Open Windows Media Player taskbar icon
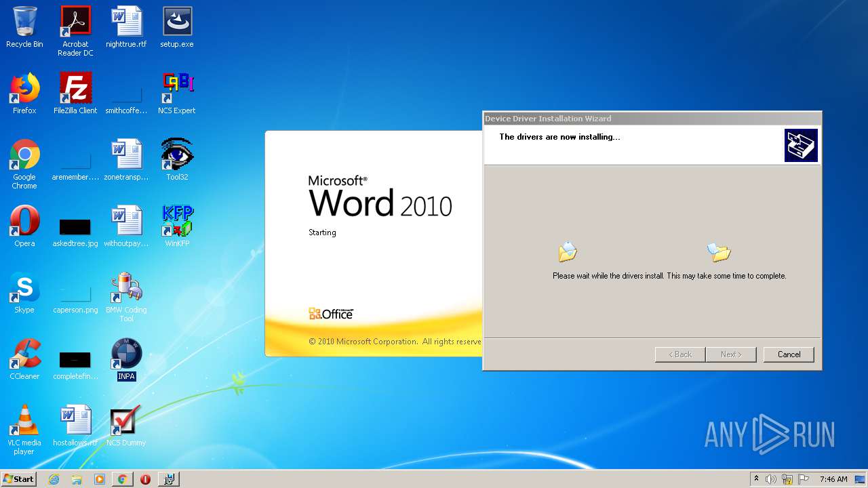 click(x=100, y=479)
